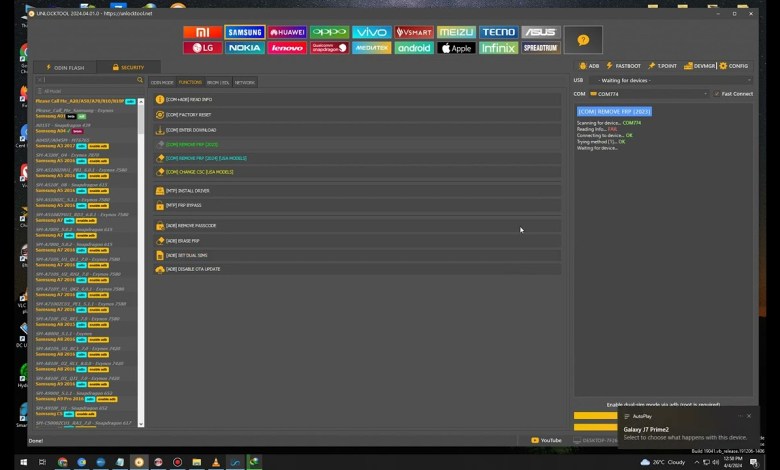780x470 pixels.
Task: Open the YouTube link in status bar
Action: point(546,441)
